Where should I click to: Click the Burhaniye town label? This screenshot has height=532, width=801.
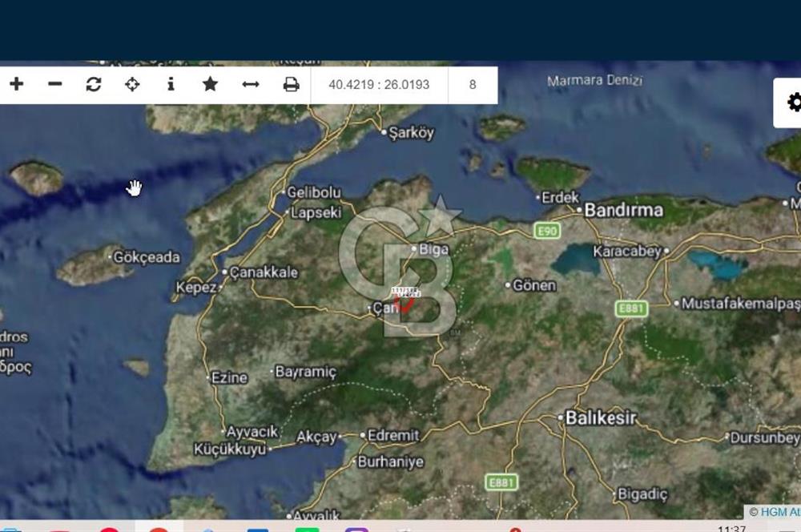(391, 462)
